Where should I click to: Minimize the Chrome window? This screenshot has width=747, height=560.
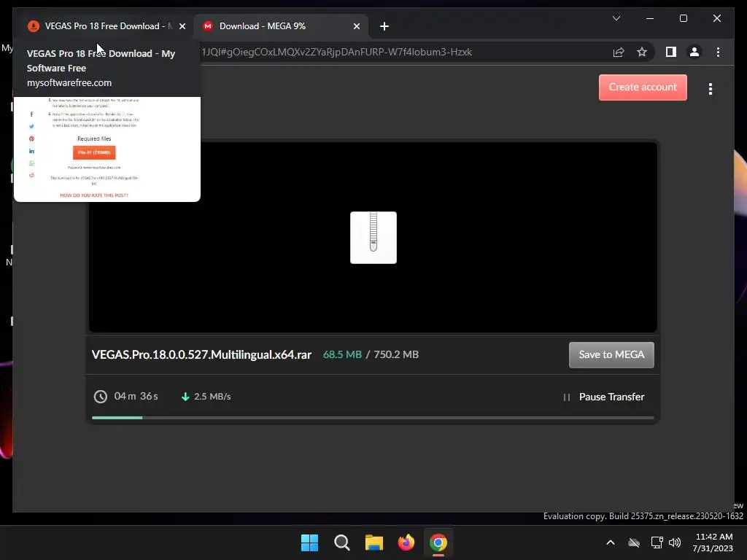tap(650, 18)
